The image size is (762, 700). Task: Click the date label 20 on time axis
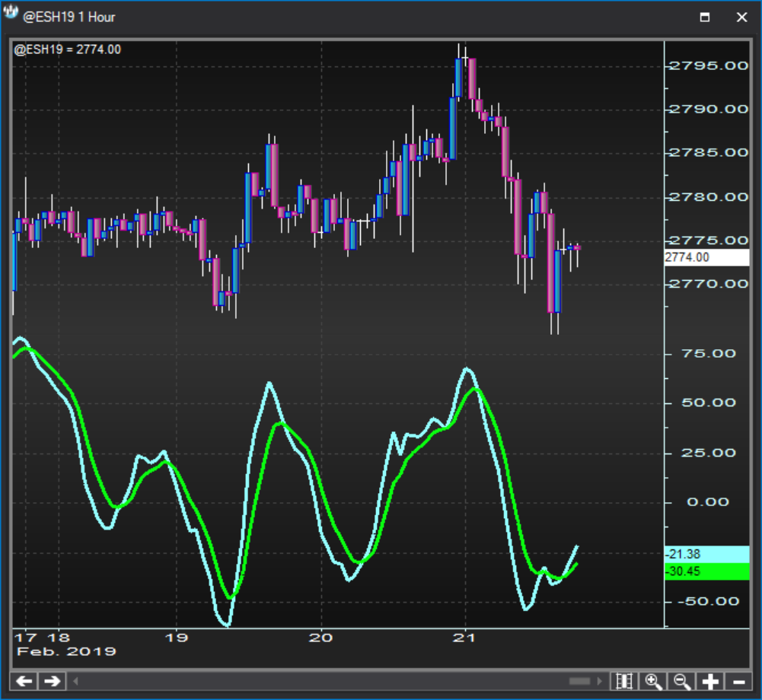tap(320, 638)
